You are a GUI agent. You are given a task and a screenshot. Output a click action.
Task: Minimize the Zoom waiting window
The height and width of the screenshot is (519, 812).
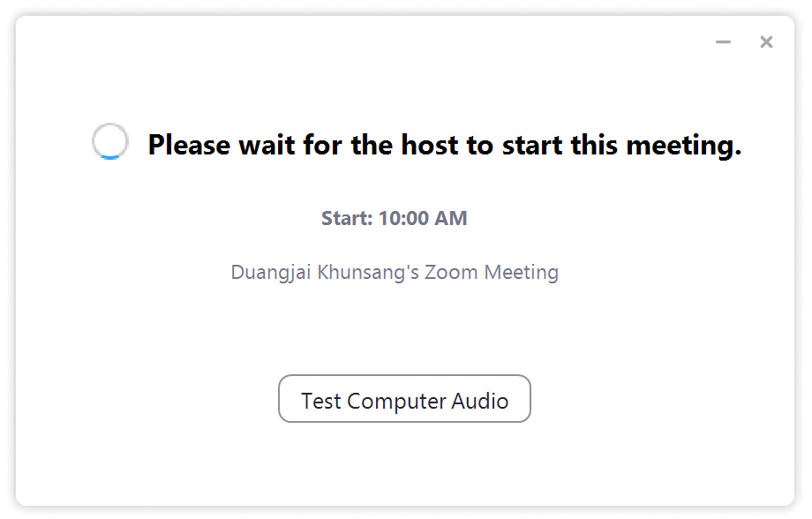click(723, 42)
